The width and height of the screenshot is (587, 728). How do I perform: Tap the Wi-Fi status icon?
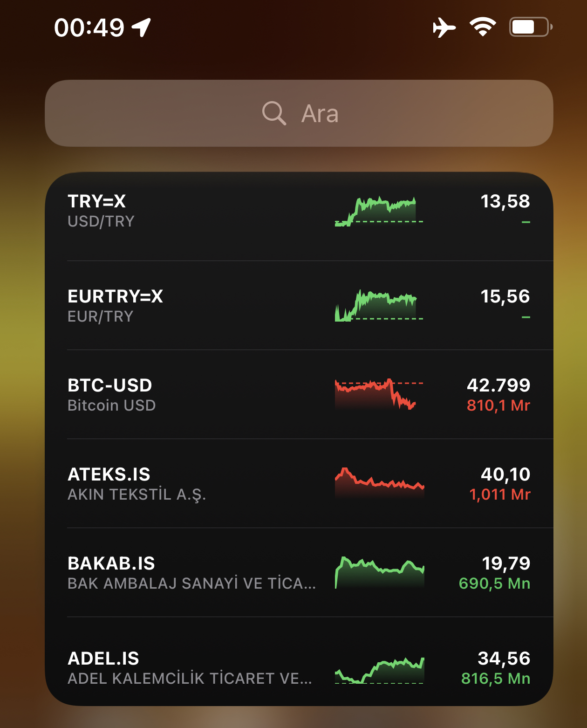click(x=483, y=27)
